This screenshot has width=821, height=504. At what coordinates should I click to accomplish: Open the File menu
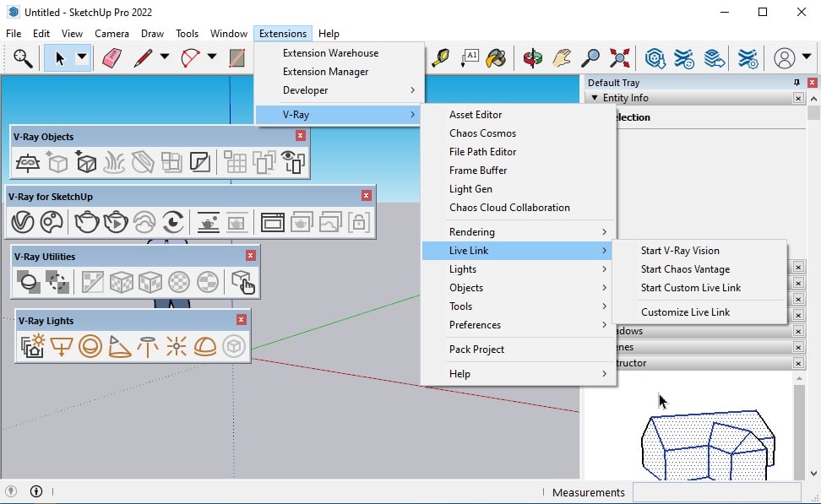[x=14, y=34]
